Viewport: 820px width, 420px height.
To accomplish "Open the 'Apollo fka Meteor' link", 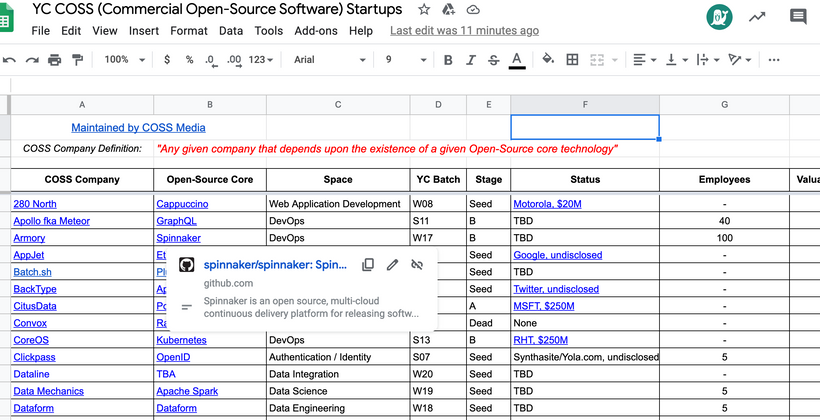I will pyautogui.click(x=52, y=221).
